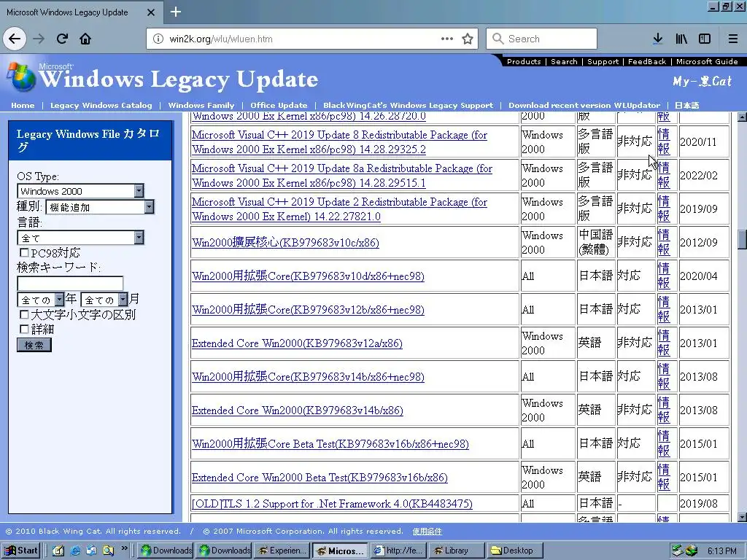Viewport: 747px width, 560px height.
Task: Click the scrollbar down arrow
Action: pyautogui.click(x=742, y=517)
